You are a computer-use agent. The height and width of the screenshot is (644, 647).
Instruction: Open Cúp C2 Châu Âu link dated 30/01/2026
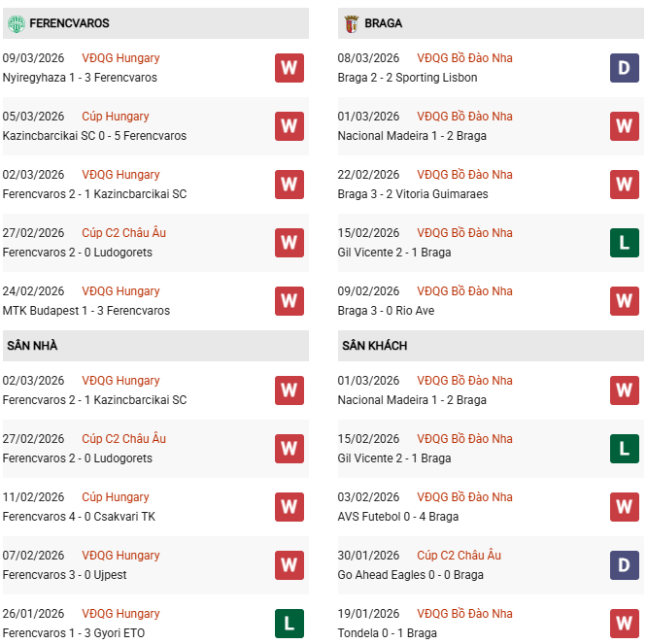pyautogui.click(x=459, y=556)
